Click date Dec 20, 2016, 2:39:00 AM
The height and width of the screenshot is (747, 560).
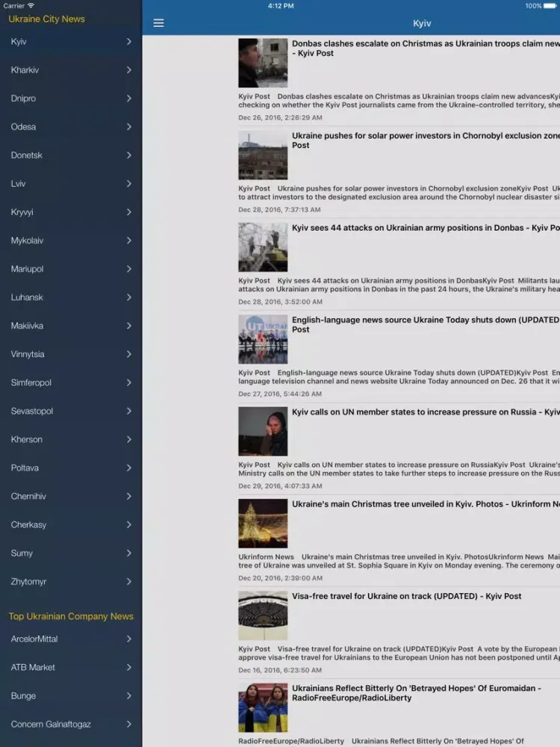pyautogui.click(x=280, y=578)
